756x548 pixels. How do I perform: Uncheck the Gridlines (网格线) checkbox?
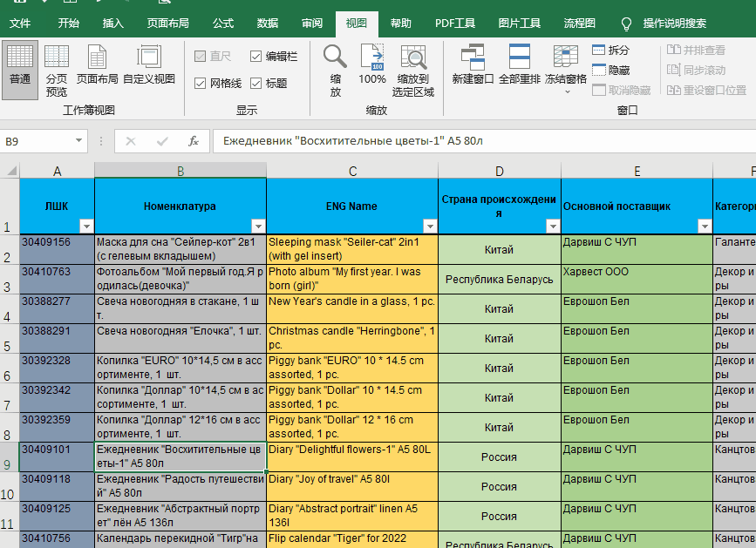coord(200,84)
